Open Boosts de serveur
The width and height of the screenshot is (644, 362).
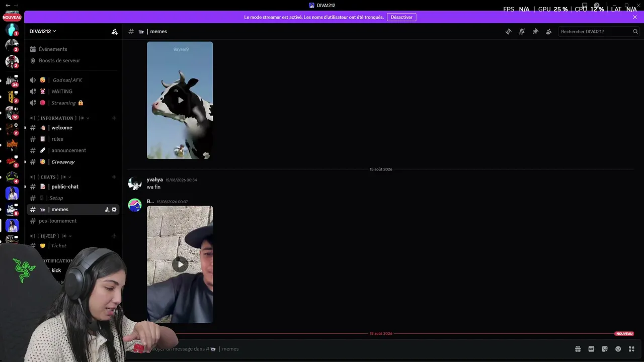tap(73, 60)
